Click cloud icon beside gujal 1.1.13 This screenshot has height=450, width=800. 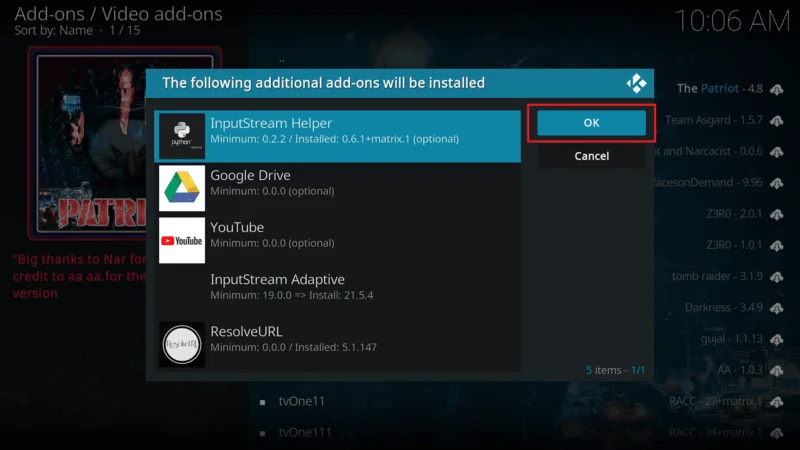click(x=777, y=339)
